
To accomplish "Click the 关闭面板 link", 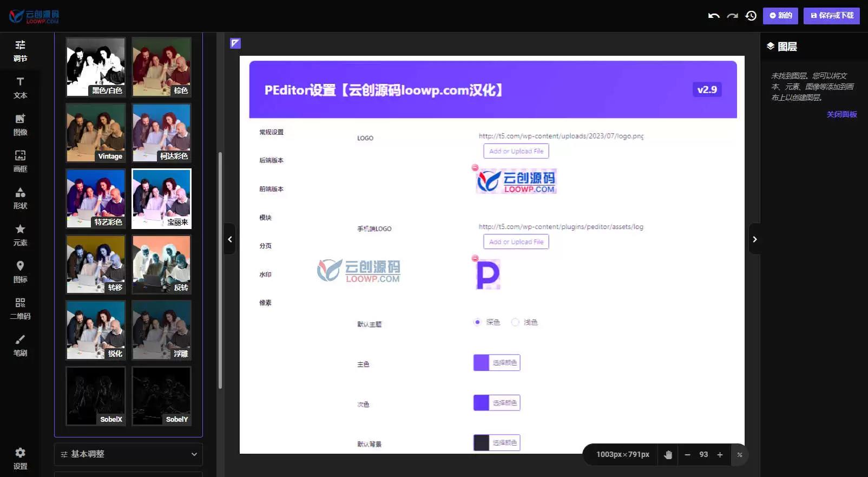I will pos(841,114).
